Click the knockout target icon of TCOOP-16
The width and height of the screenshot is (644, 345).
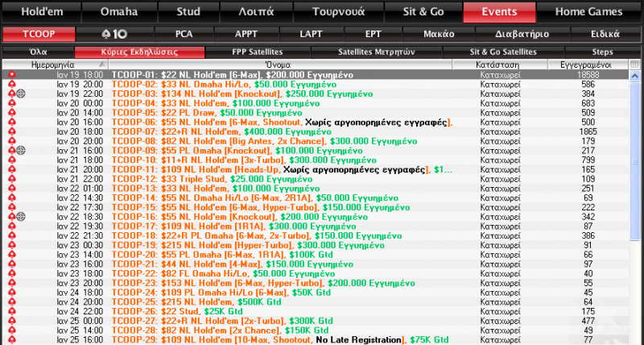click(x=21, y=217)
